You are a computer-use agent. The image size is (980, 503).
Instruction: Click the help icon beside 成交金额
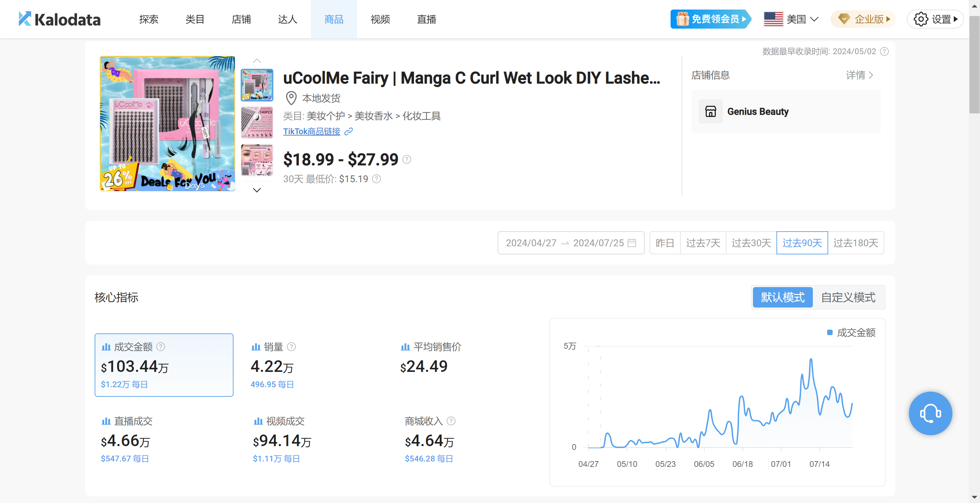[x=161, y=347]
